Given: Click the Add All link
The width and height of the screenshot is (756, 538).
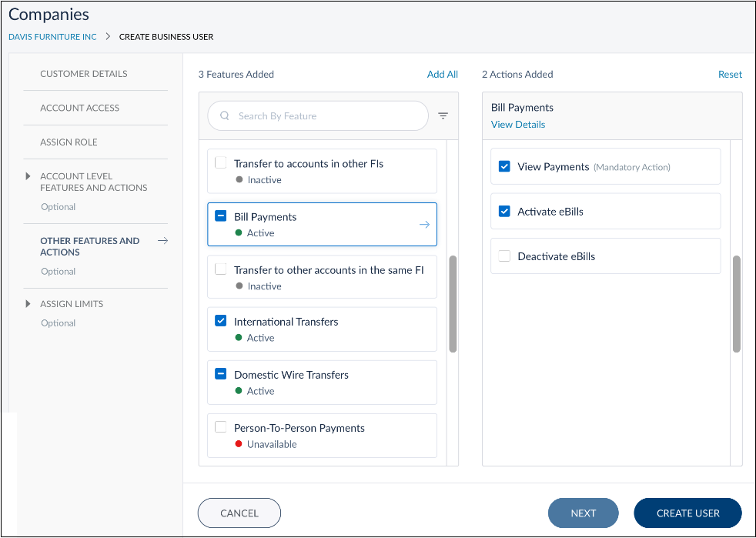Looking at the screenshot, I should (x=442, y=75).
